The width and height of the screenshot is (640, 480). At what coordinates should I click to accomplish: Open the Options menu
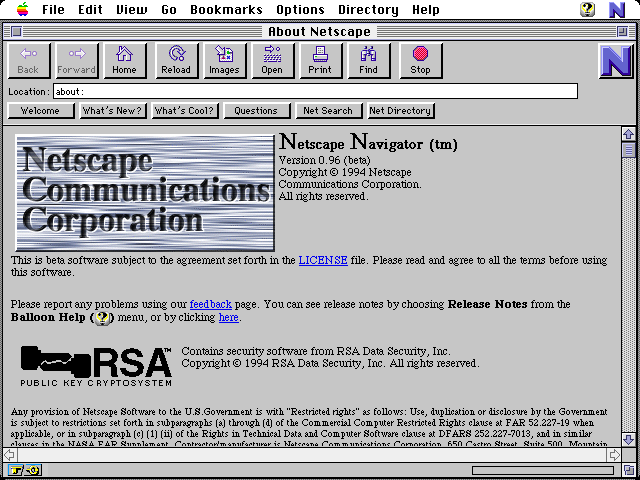(300, 9)
